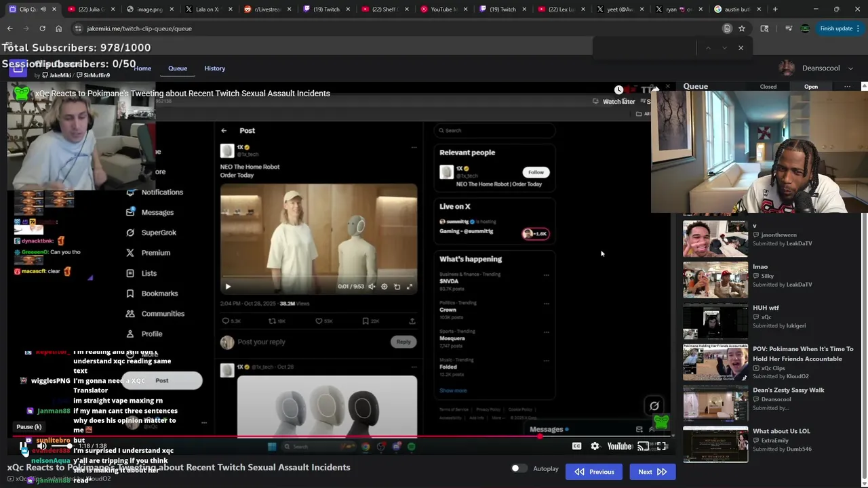Select the Queue tab in the navigation

click(178, 68)
